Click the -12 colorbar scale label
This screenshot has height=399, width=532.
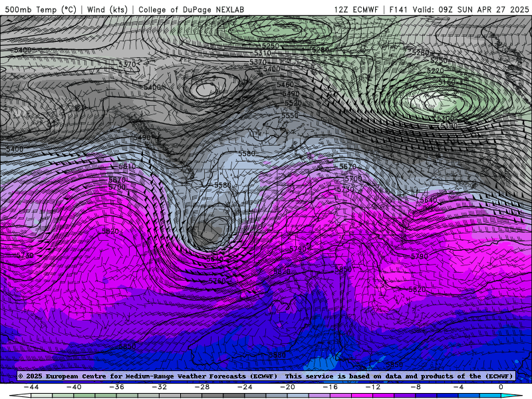(x=373, y=387)
